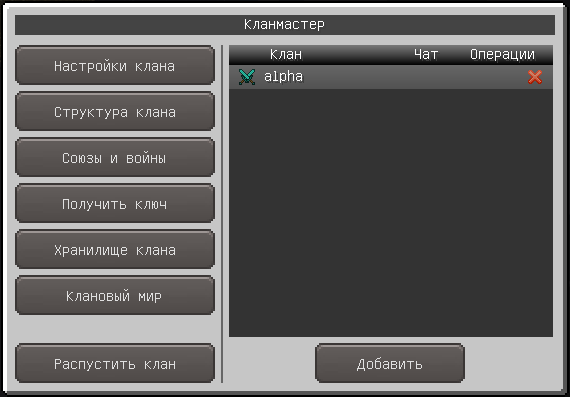The image size is (570, 397).
Task: Click the vertical divider between the panels
Action: 222,214
